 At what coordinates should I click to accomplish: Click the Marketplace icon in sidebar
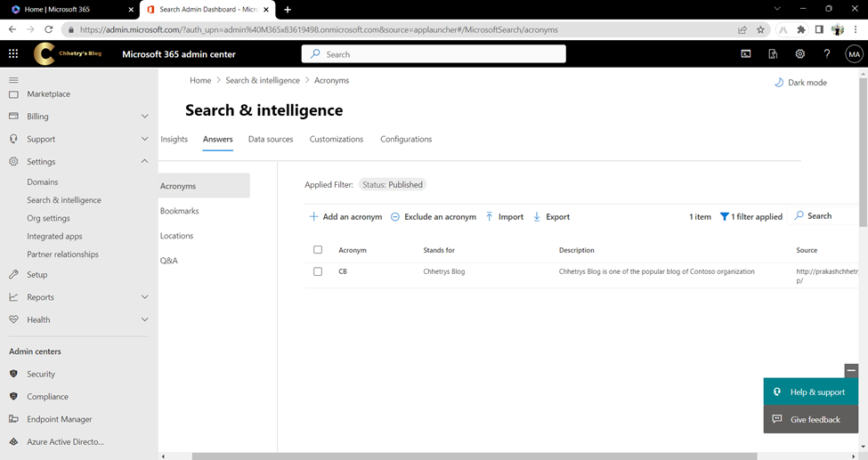[14, 94]
